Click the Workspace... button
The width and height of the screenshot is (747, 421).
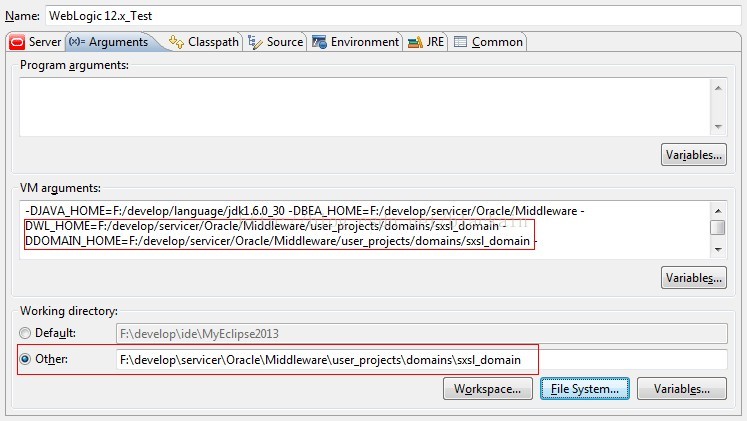[x=488, y=389]
